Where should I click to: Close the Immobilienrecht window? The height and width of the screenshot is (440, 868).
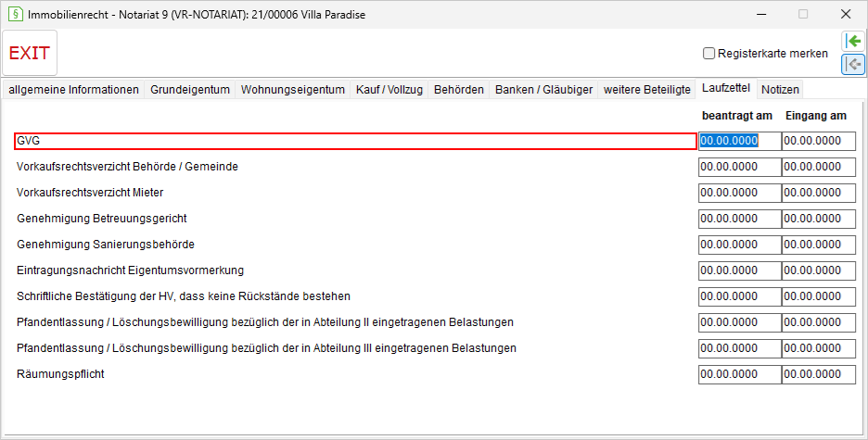tap(846, 14)
